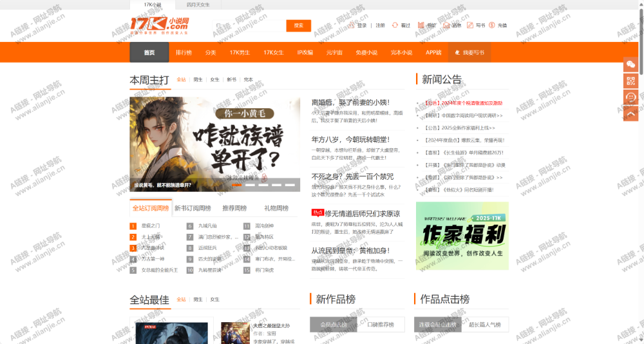Select the 17K小说 top tab

tap(153, 5)
